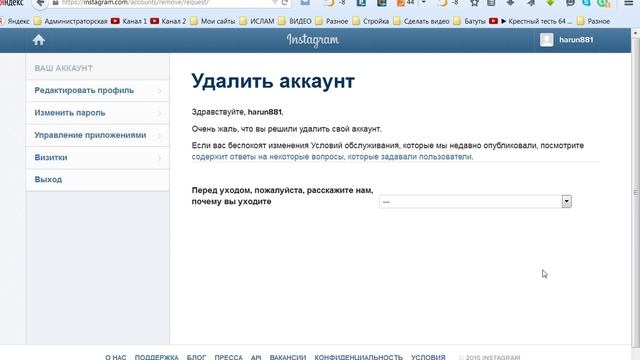Select Изменить пароль in sidebar

[98, 113]
